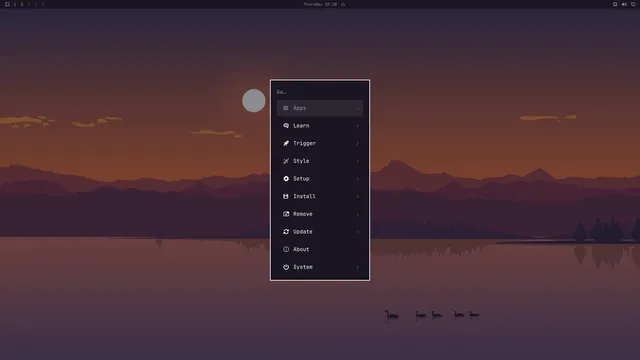Choose the Trigger menu entry
Image resolution: width=640 pixels, height=360 pixels.
320,143
